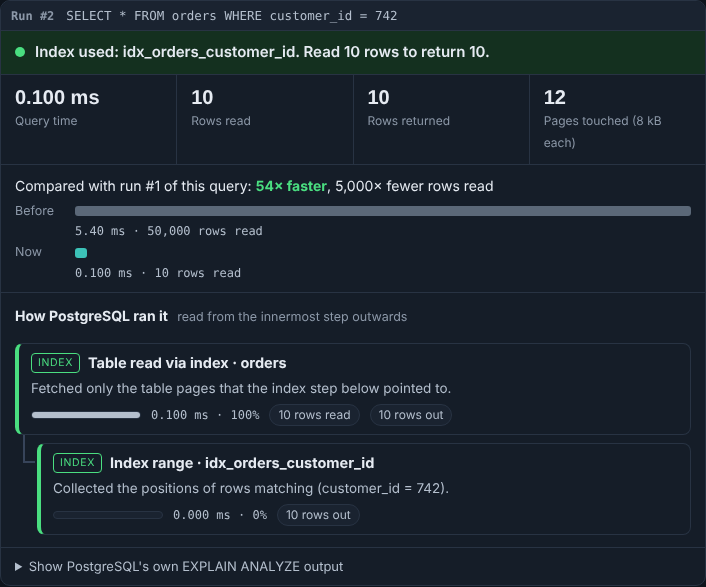706x587 pixels.
Task: Click the 'Rows returned' stat label
Action: click(408, 121)
